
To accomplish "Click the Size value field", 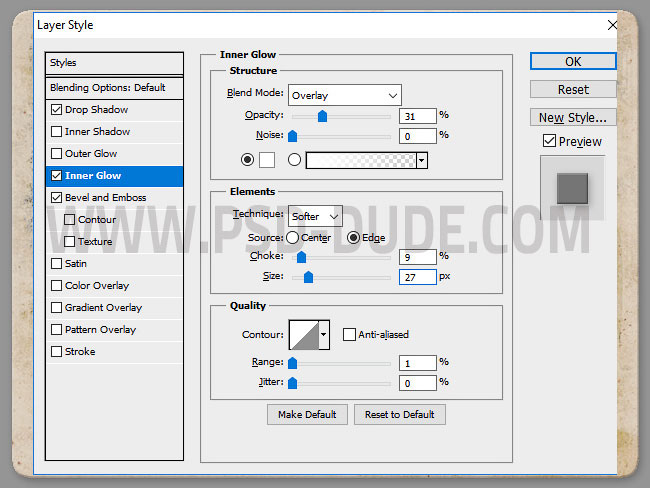I will 417,277.
